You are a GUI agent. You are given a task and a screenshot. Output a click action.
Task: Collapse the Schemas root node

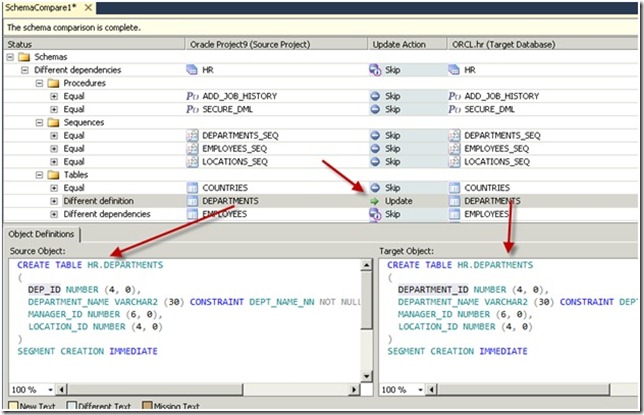pos(11,58)
